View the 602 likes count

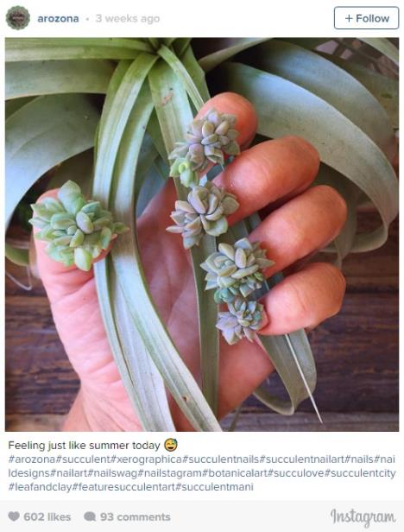(47, 516)
